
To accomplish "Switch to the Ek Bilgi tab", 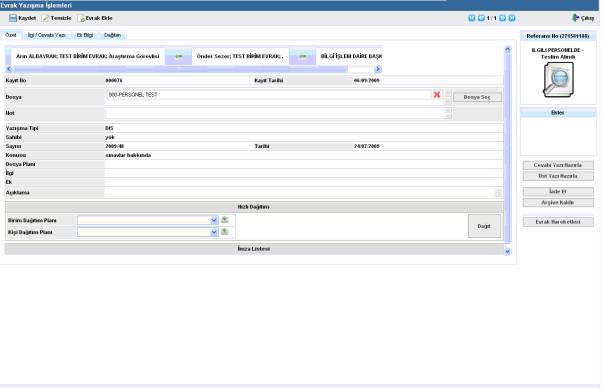I will [x=85, y=35].
